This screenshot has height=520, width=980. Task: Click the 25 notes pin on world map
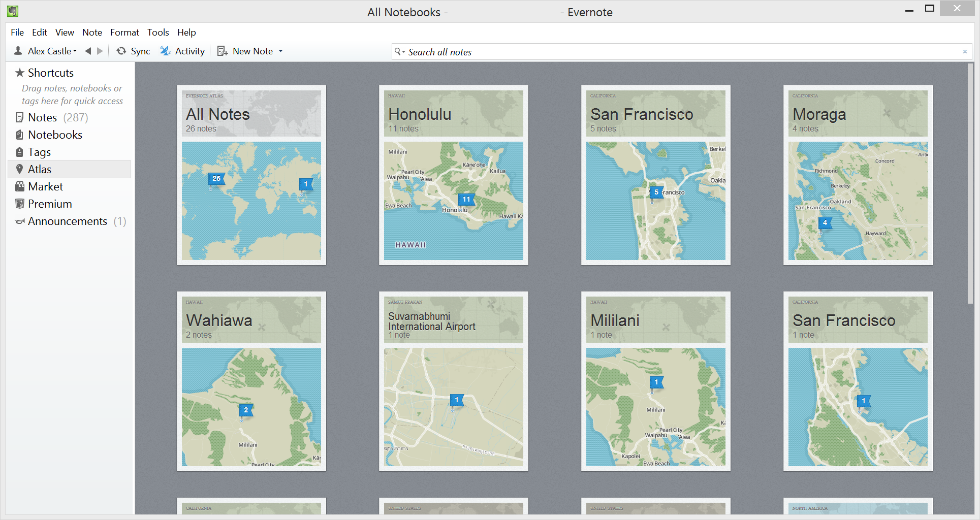point(216,180)
